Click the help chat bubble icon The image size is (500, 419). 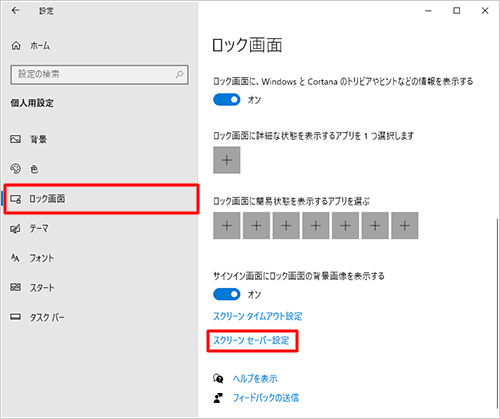(x=218, y=379)
